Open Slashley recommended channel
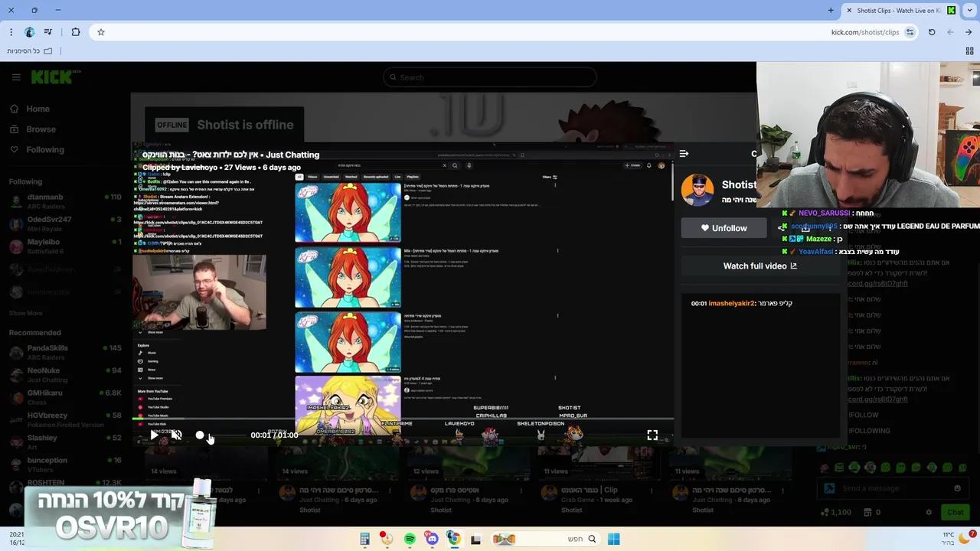Screen dimensions: 980x551 (65, 442)
